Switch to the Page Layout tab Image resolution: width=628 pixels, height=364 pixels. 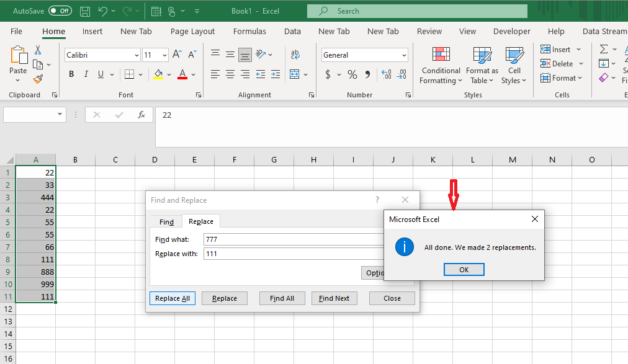192,31
